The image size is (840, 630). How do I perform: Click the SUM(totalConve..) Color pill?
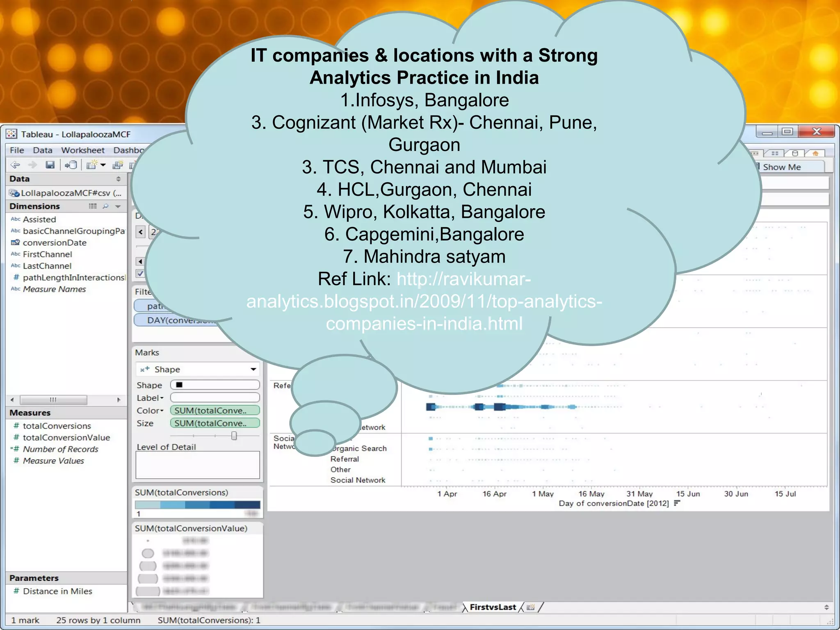pyautogui.click(x=215, y=411)
